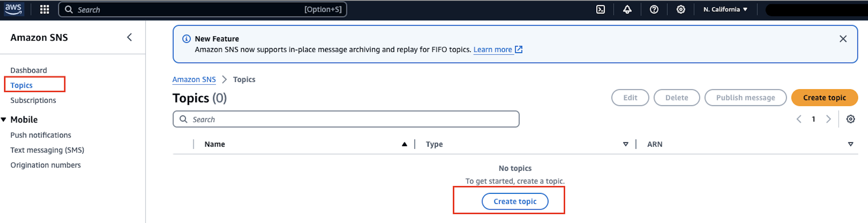Open Dashboard in the SNS sidebar
This screenshot has height=223, width=868.
pyautogui.click(x=28, y=70)
